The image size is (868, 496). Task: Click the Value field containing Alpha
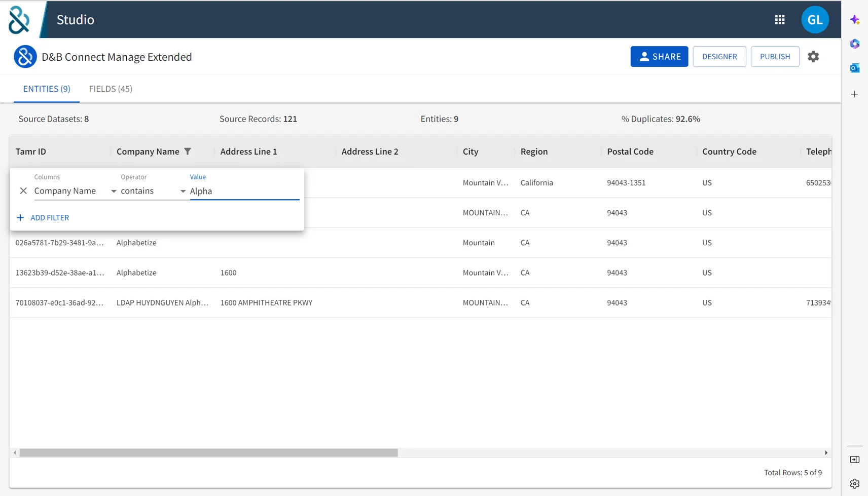[244, 191]
